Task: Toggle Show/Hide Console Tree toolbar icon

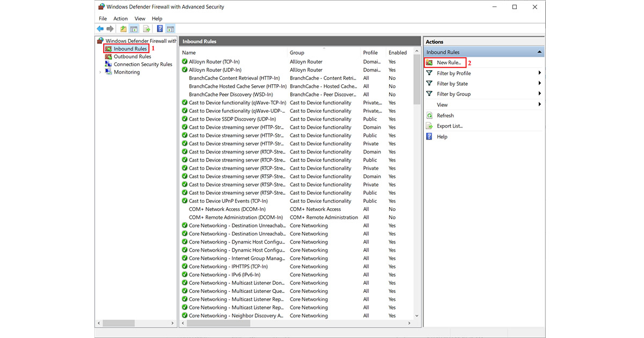Action: [134, 29]
